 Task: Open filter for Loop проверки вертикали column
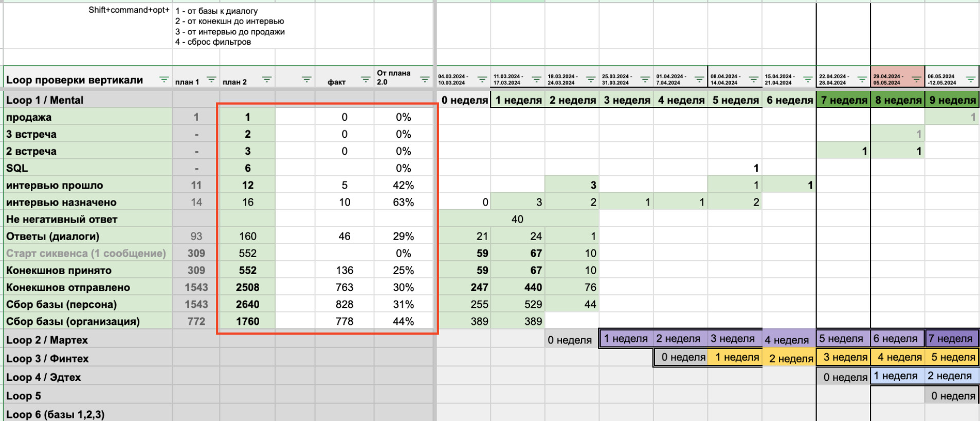(x=164, y=80)
